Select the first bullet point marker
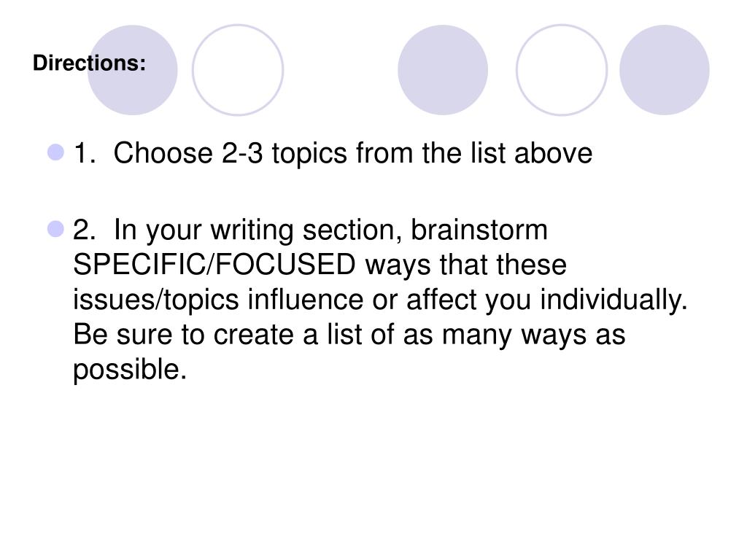The height and width of the screenshot is (560, 747). [55, 152]
